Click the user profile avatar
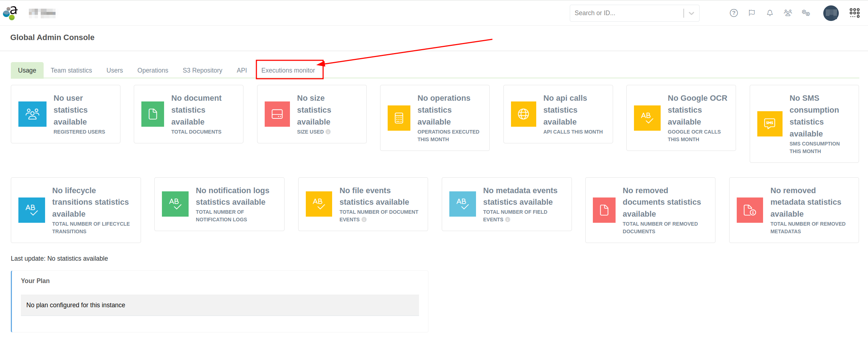Viewport: 868px width, 343px height. coord(831,13)
